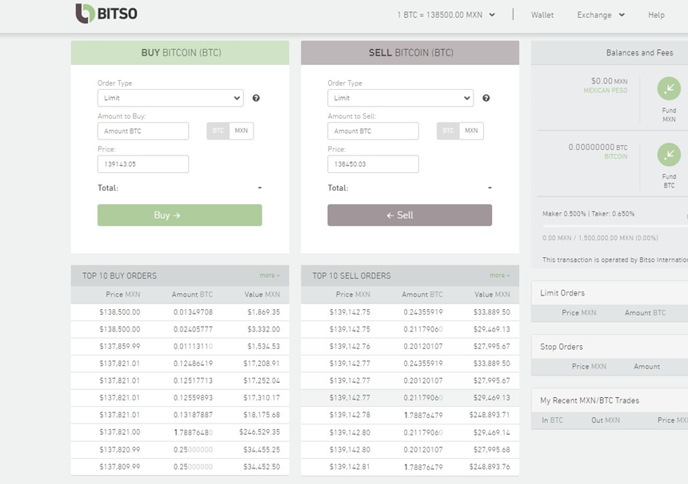Image resolution: width=693 pixels, height=484 pixels.
Task: Select buy order priced $137,859.99
Action: point(180,347)
